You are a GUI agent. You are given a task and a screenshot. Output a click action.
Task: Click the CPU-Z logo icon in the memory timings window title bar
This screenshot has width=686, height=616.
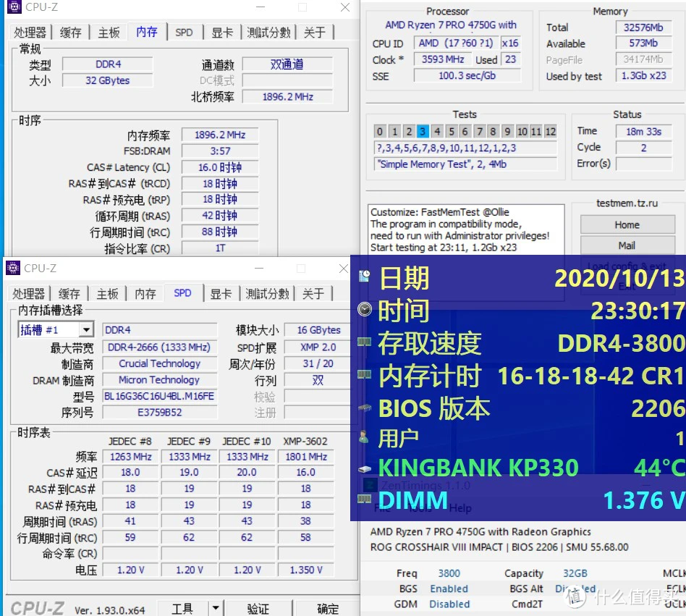coord(14,7)
